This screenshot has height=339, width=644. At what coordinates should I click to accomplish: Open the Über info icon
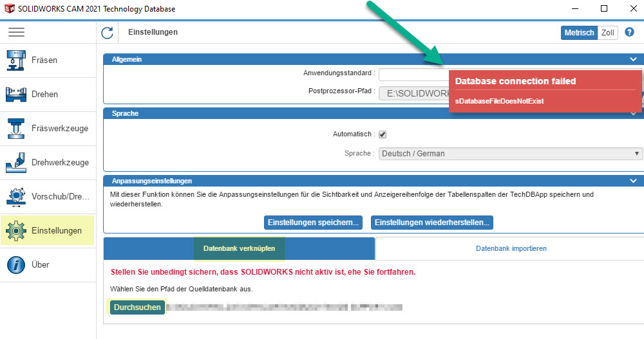[16, 265]
